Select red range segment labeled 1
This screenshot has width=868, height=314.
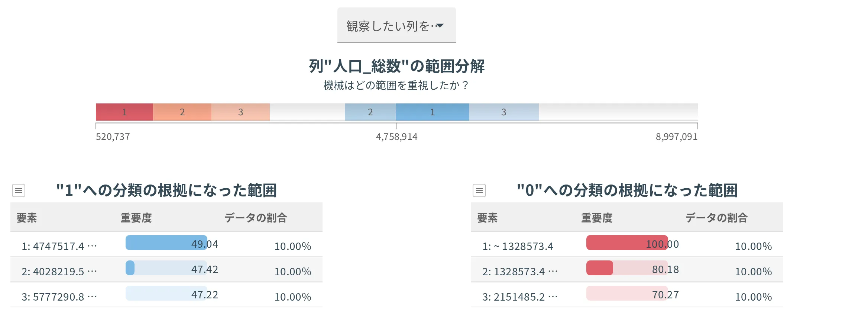click(x=124, y=112)
